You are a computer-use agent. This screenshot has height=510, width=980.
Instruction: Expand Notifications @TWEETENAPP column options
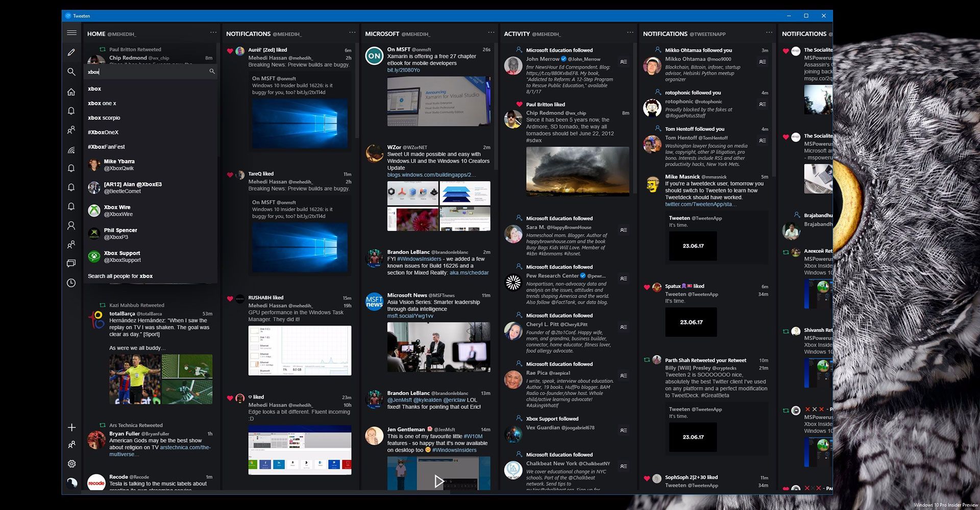(x=769, y=33)
